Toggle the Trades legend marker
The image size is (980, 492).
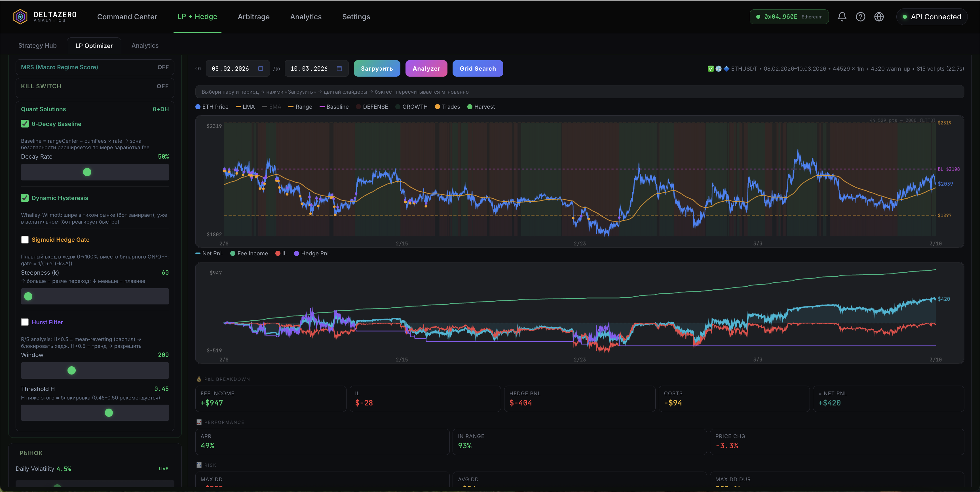pyautogui.click(x=438, y=107)
